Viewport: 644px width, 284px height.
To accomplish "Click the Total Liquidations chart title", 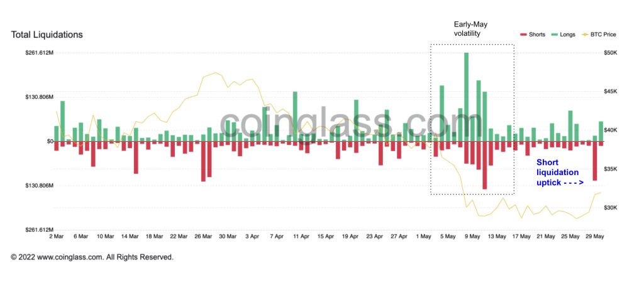I will click(47, 35).
